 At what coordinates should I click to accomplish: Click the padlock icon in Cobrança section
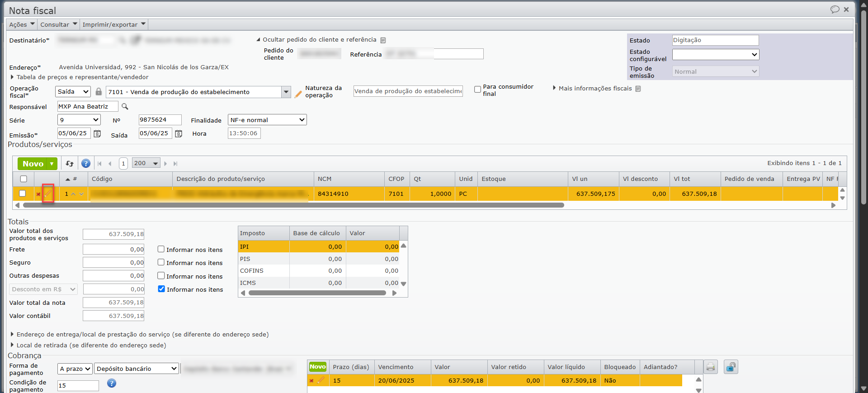tap(731, 367)
